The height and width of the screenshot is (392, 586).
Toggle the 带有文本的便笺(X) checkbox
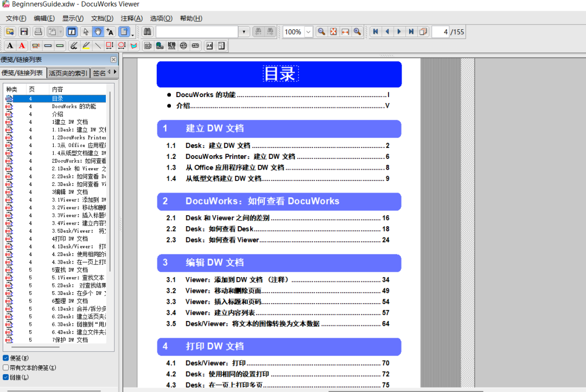click(5, 368)
